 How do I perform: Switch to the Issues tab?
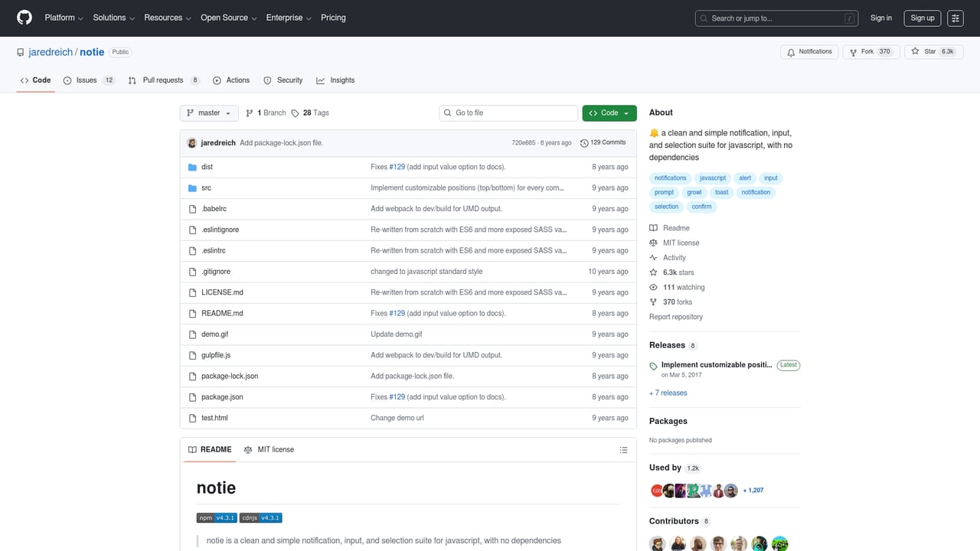tap(87, 80)
